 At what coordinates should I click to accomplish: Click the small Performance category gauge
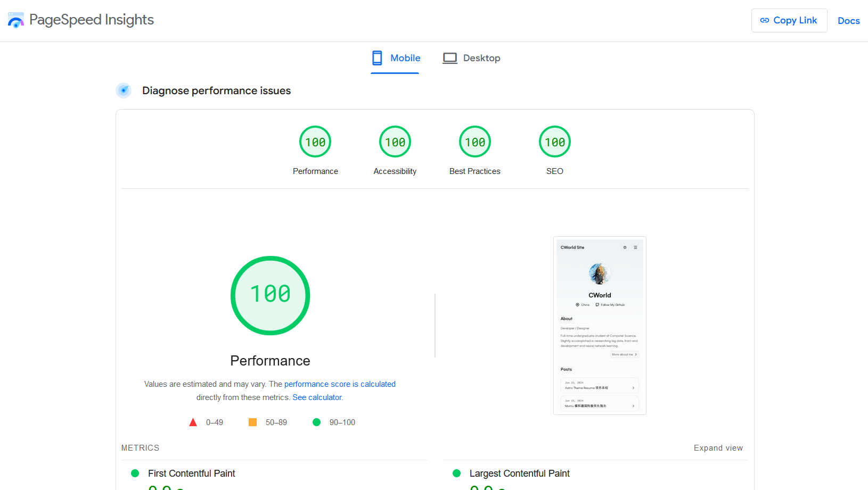coord(315,142)
